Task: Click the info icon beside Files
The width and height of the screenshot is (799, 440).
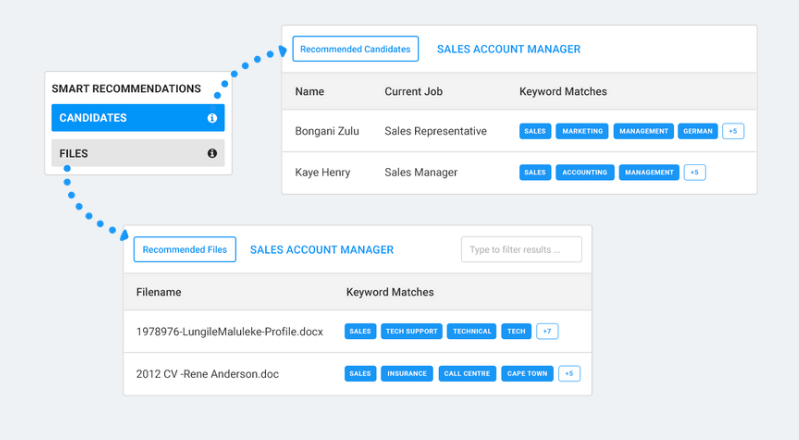Action: (212, 153)
